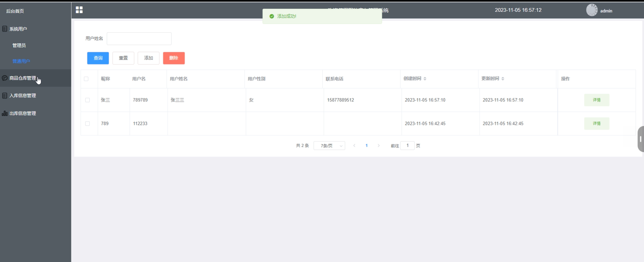Focus the 用户姓名 search input
The height and width of the screenshot is (262, 644).
point(139,39)
